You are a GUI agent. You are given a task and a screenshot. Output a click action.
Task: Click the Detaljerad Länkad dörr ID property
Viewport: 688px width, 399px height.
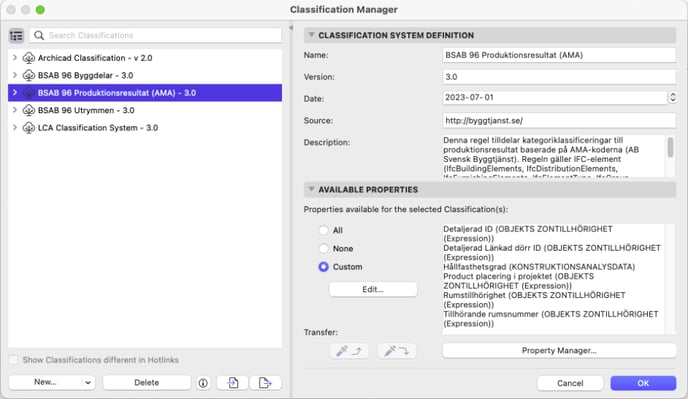point(552,253)
